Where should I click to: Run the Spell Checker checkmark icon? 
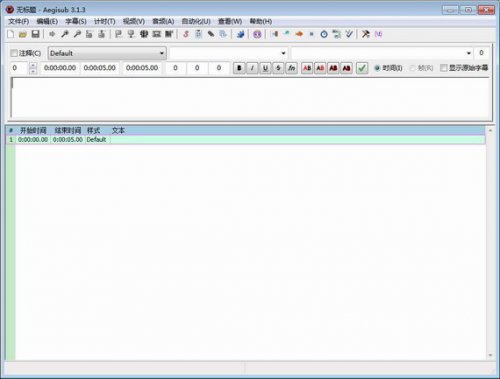(349, 34)
